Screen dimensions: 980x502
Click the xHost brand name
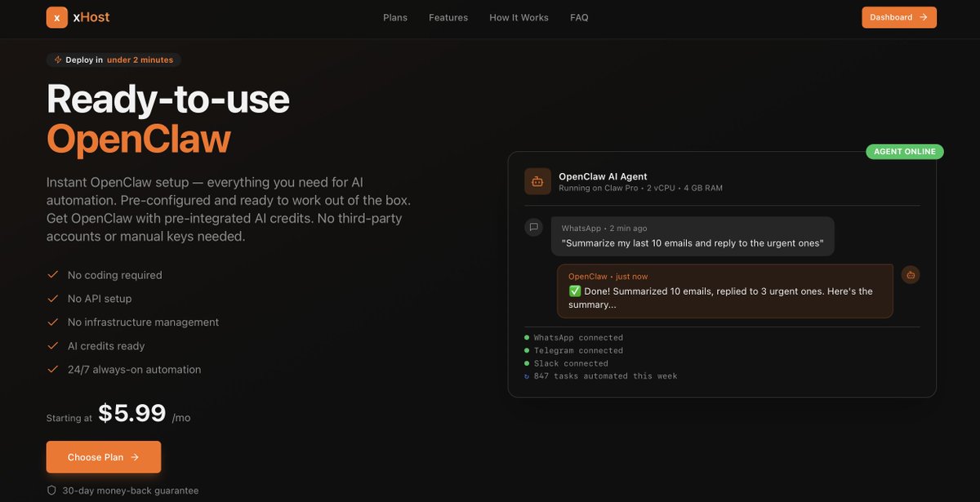coord(91,17)
